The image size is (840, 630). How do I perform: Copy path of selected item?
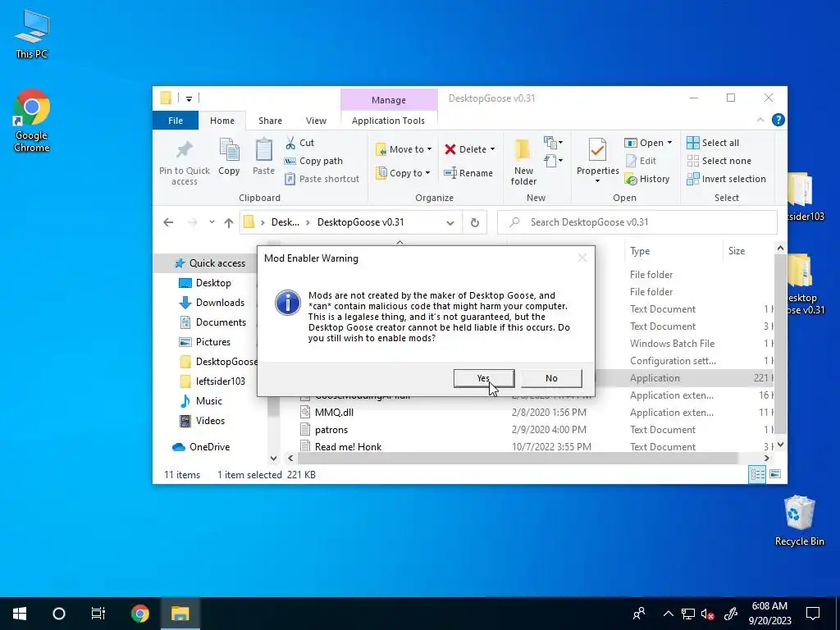pyautogui.click(x=313, y=161)
